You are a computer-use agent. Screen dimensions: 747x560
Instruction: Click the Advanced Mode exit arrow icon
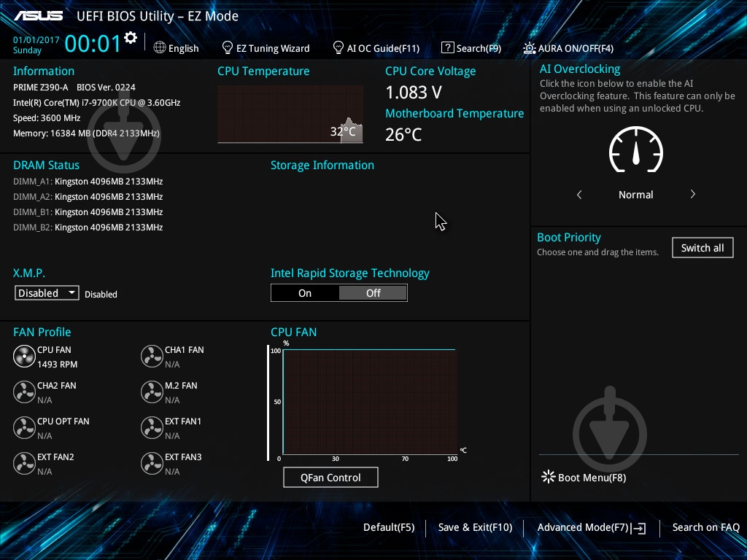(639, 528)
